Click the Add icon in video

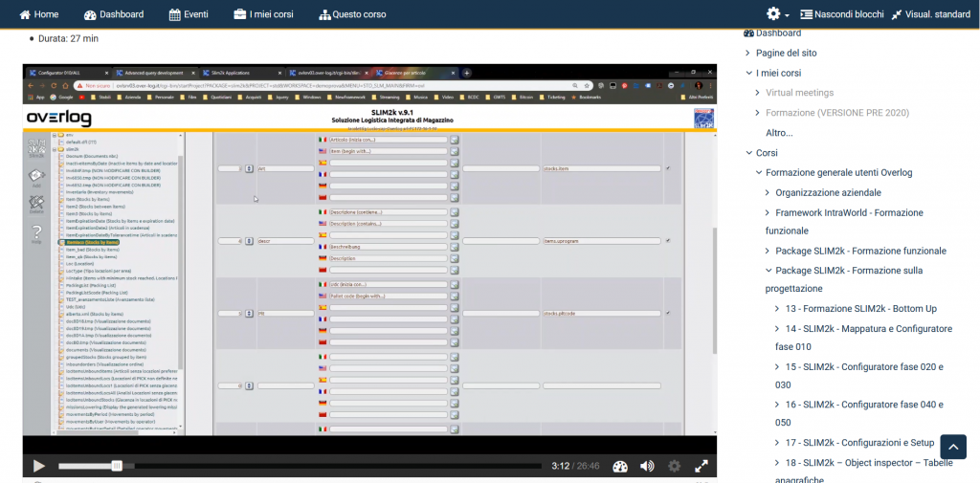(37, 178)
